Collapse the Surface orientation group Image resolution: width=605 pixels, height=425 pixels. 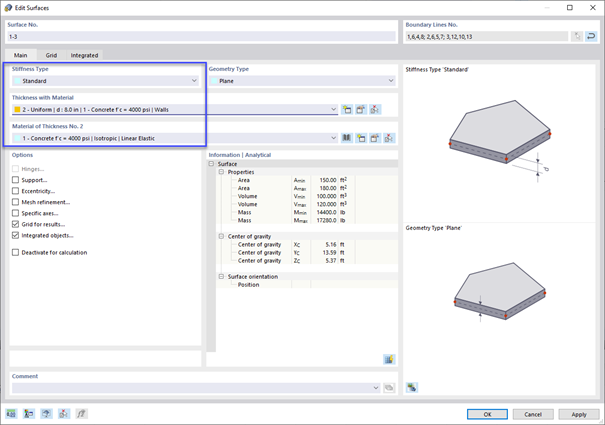tap(221, 276)
